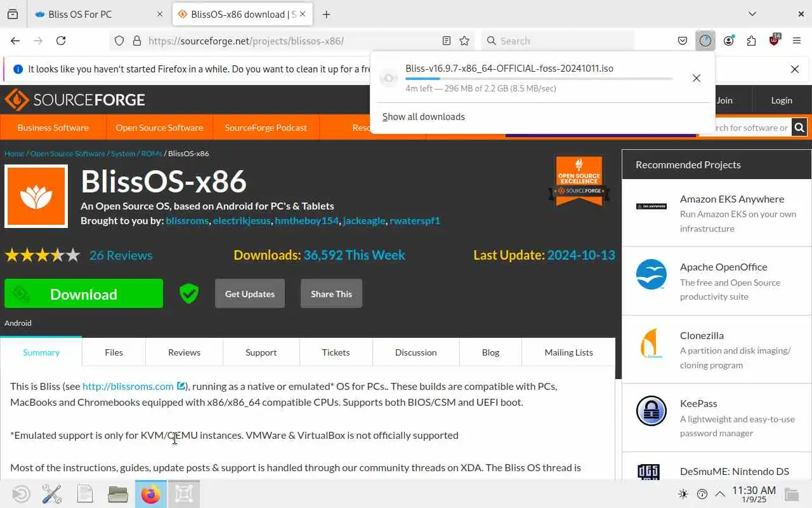Focus the SourceForge software search box

tap(745, 128)
